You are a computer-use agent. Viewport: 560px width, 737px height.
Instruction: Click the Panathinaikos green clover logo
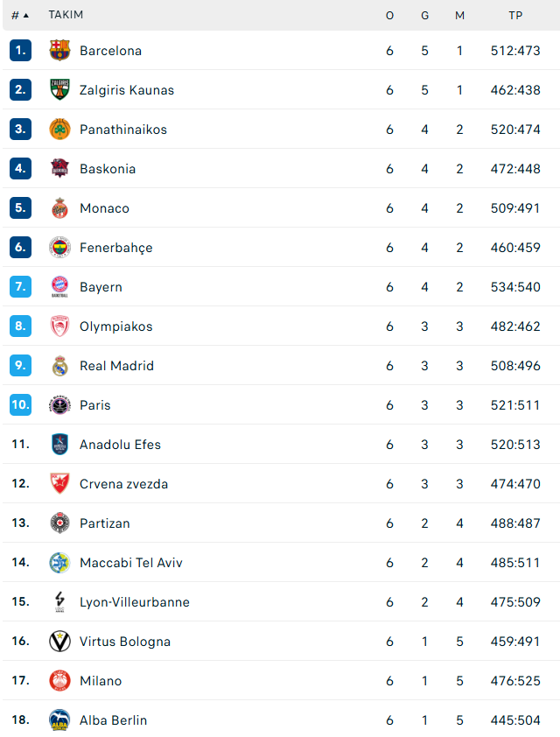click(59, 130)
